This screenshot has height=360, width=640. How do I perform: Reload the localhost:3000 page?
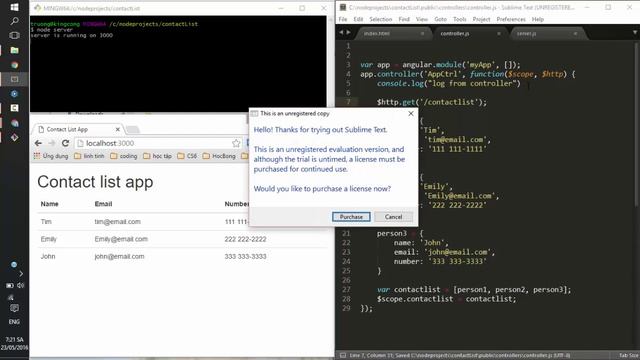(x=65, y=143)
